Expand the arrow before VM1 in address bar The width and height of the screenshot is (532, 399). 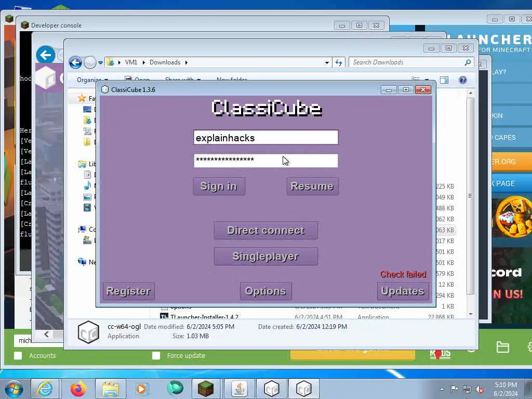pyautogui.click(x=119, y=62)
